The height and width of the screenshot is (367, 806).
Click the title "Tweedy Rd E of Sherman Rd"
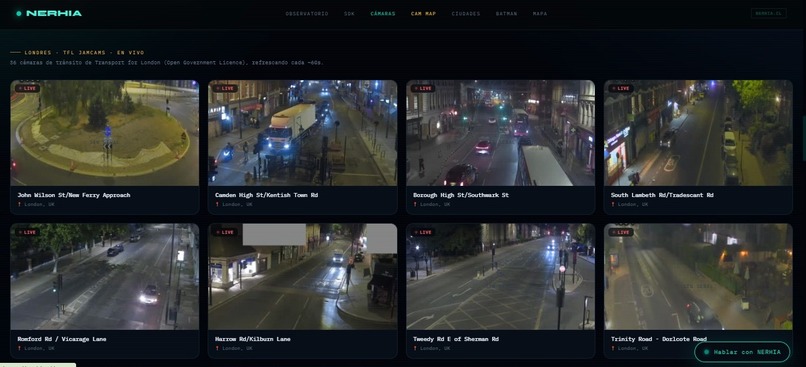click(x=456, y=339)
